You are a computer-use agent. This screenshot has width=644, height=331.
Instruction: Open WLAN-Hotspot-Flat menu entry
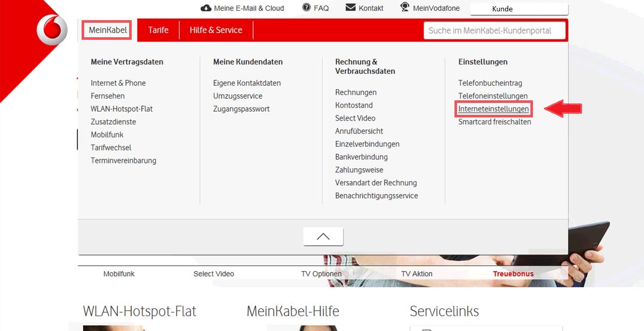point(122,109)
